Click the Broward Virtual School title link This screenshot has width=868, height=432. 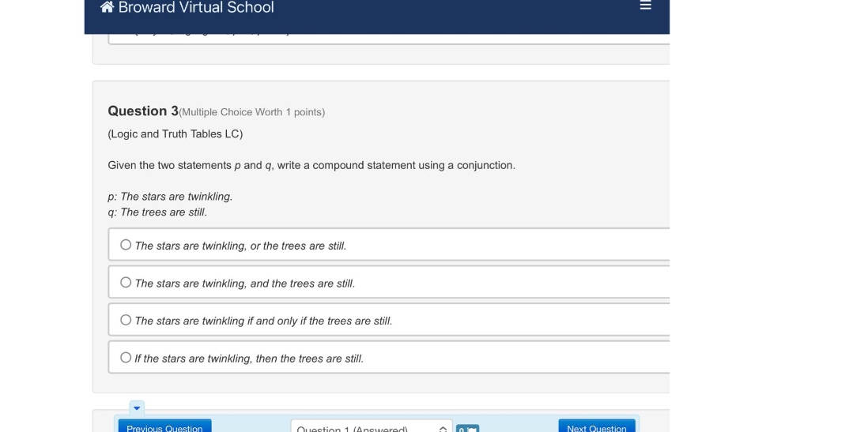coord(196,7)
